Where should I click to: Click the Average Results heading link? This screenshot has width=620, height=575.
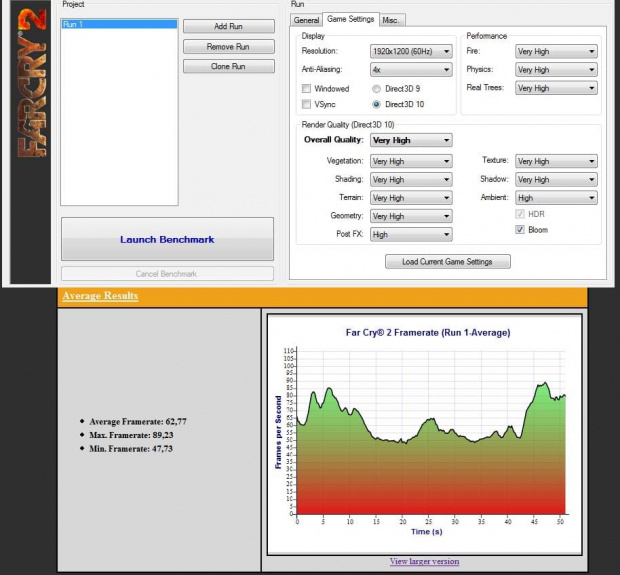[x=100, y=296]
